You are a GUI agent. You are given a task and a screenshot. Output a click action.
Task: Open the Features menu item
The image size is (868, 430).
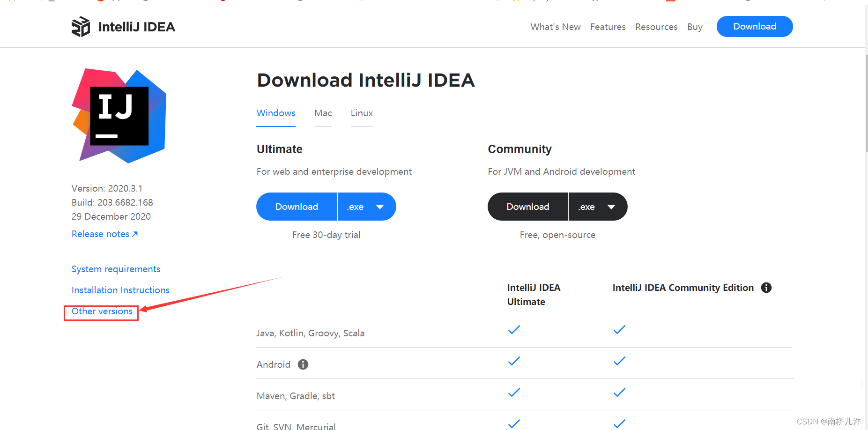pyautogui.click(x=608, y=27)
